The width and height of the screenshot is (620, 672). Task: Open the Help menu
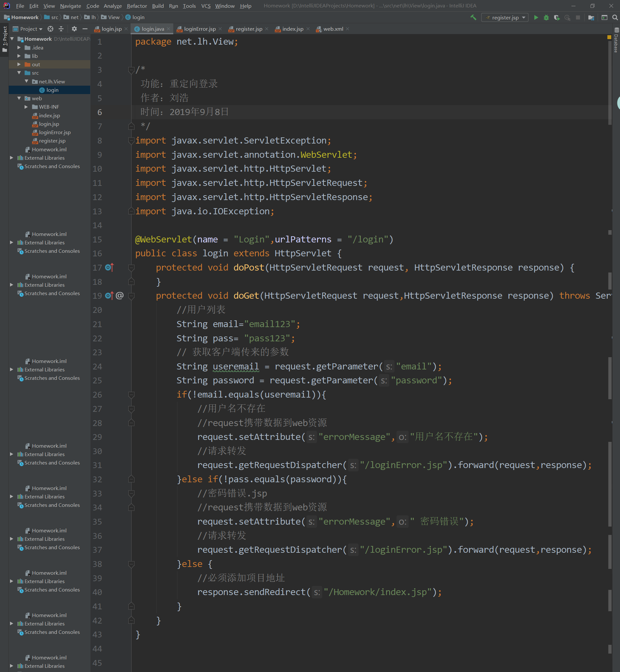coord(246,6)
